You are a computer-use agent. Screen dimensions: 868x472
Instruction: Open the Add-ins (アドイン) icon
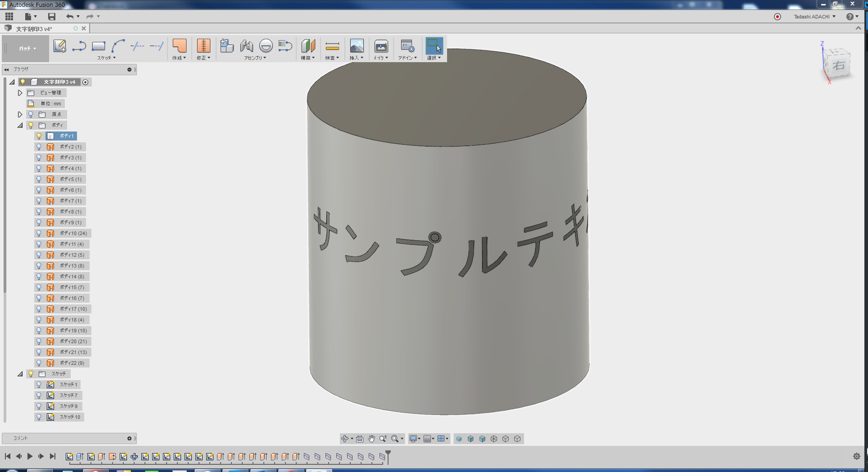[x=407, y=46]
